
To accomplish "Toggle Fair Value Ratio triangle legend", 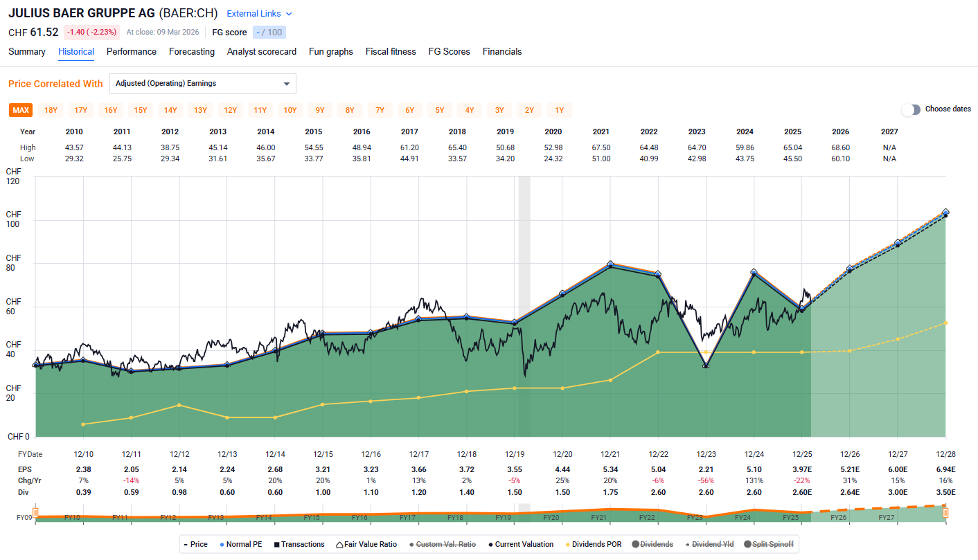I will click(366, 544).
